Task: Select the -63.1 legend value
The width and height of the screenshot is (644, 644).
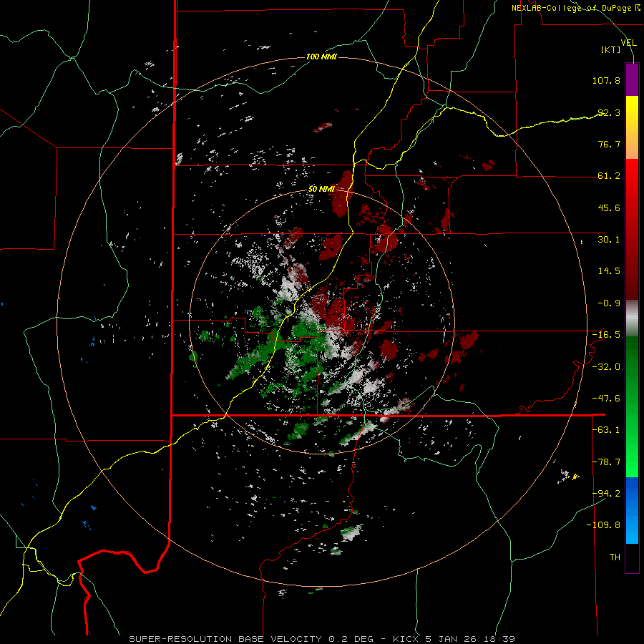Action: [606, 430]
